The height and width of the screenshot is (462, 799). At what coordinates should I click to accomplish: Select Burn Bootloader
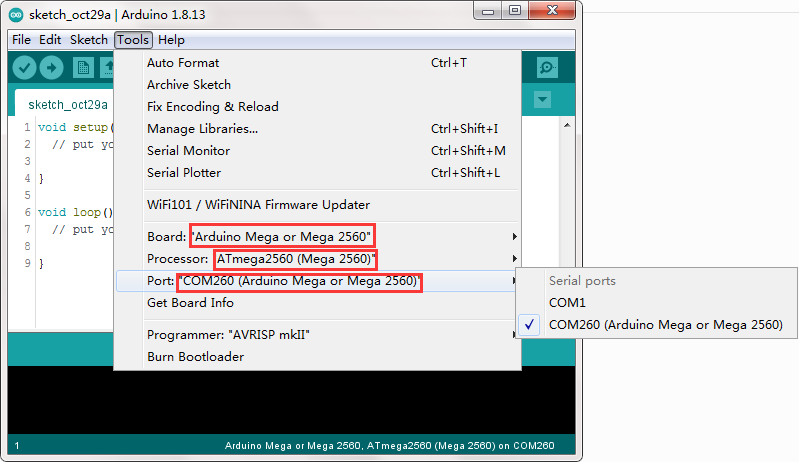coord(317,357)
